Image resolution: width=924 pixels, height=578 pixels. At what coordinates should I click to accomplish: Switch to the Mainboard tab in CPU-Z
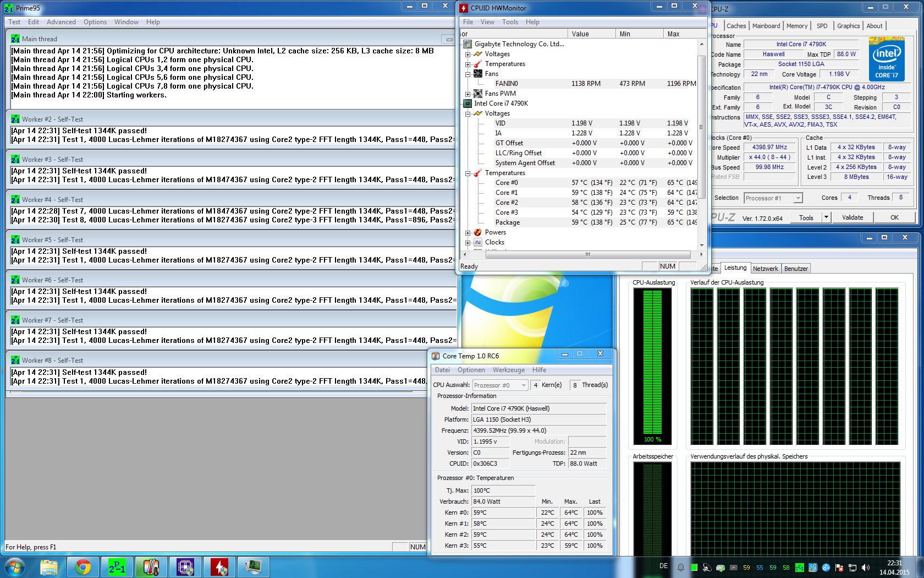coord(766,26)
